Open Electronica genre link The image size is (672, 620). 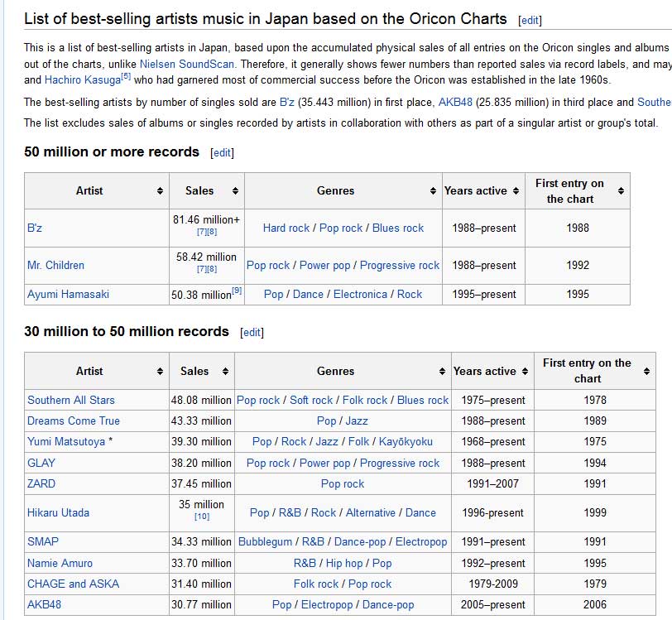[360, 294]
